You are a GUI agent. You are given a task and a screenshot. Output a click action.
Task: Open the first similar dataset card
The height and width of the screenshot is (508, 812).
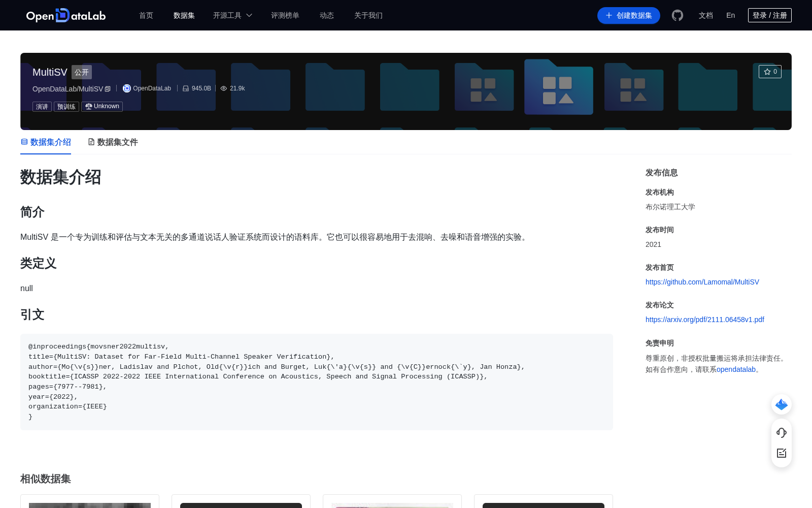[x=90, y=501]
